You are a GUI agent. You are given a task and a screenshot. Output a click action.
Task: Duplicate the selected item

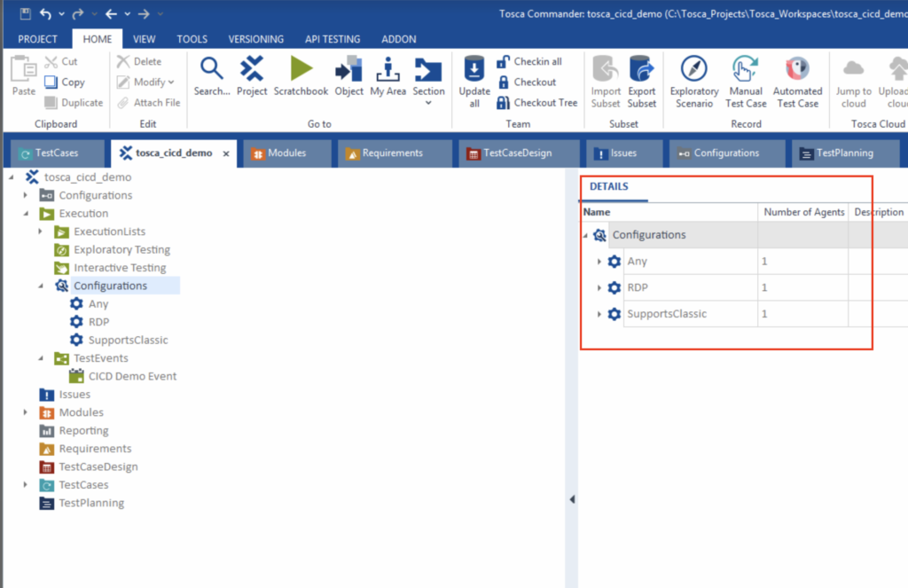[x=74, y=103]
